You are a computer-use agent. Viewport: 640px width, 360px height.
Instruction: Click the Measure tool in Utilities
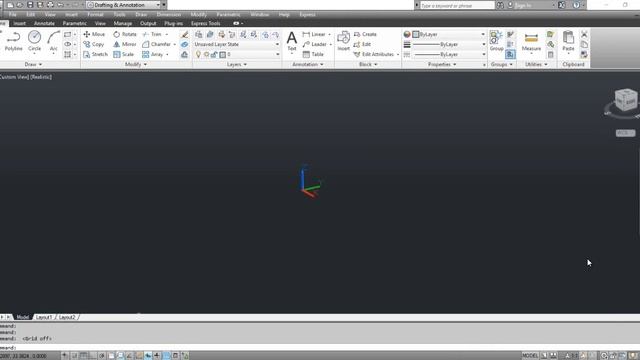click(531, 42)
